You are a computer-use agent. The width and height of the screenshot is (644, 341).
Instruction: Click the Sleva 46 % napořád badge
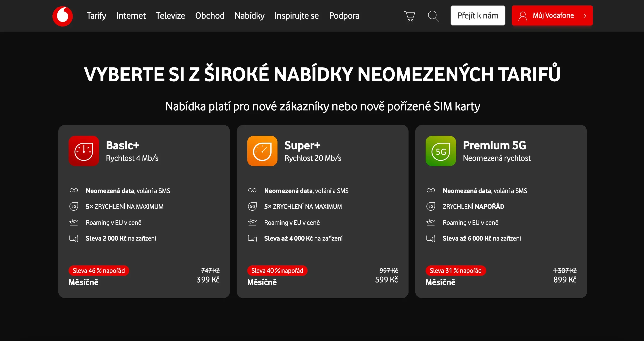(x=99, y=271)
